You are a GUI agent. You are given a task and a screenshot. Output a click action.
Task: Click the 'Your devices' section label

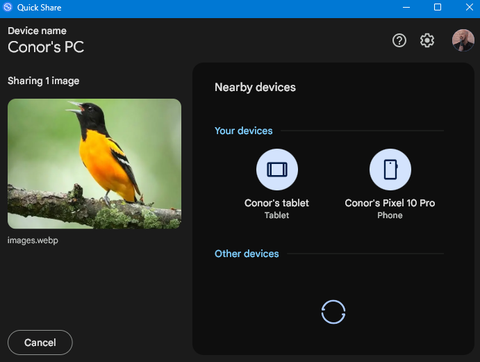tap(243, 131)
